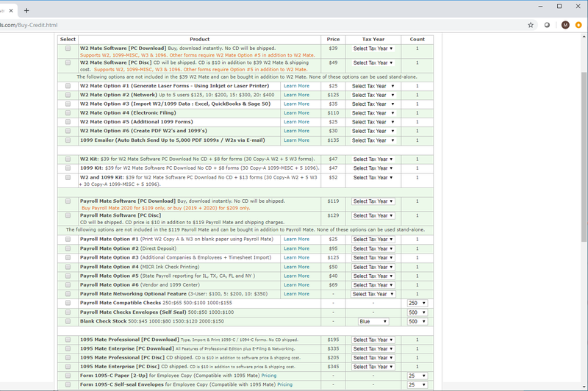
Task: Click the $335 1095 Mate Enterprise price
Action: (x=333, y=348)
